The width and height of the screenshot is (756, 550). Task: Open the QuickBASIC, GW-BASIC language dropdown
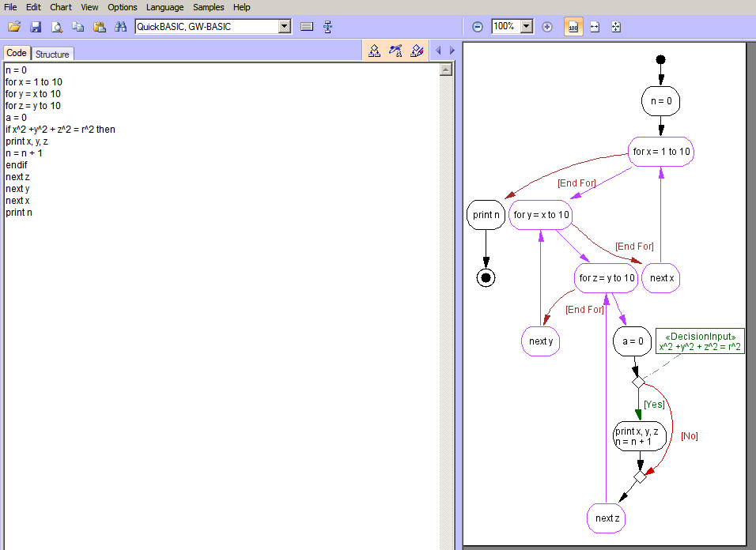coord(285,27)
